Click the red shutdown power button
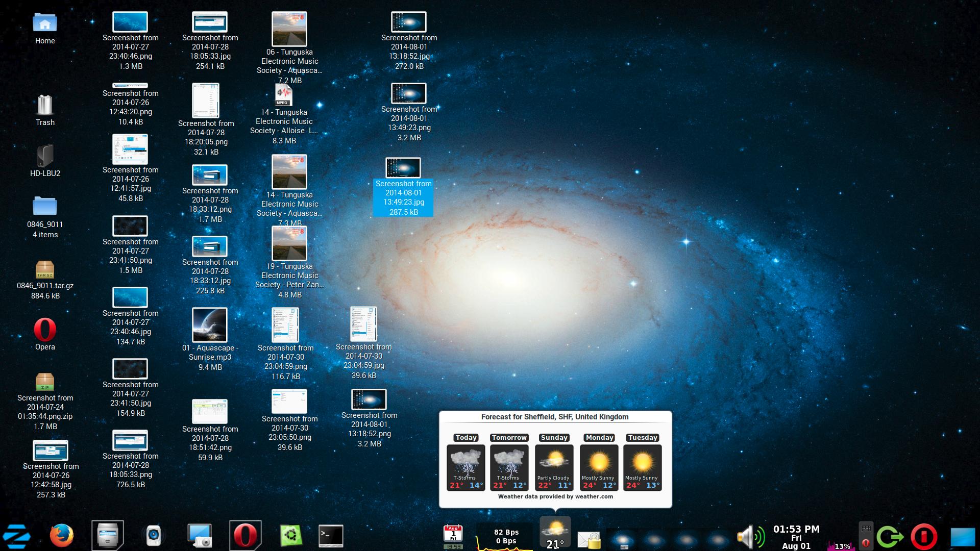The width and height of the screenshot is (980, 551). [924, 537]
